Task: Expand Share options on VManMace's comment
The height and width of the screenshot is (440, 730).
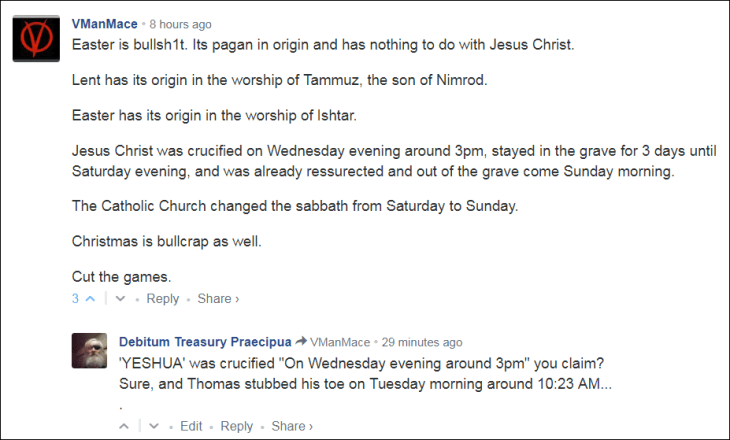Action: tap(217, 299)
